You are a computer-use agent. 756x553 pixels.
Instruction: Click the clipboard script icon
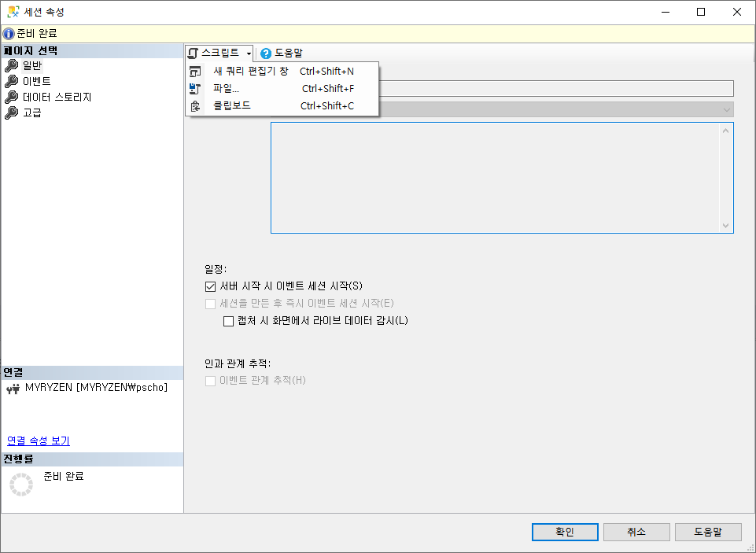[195, 106]
